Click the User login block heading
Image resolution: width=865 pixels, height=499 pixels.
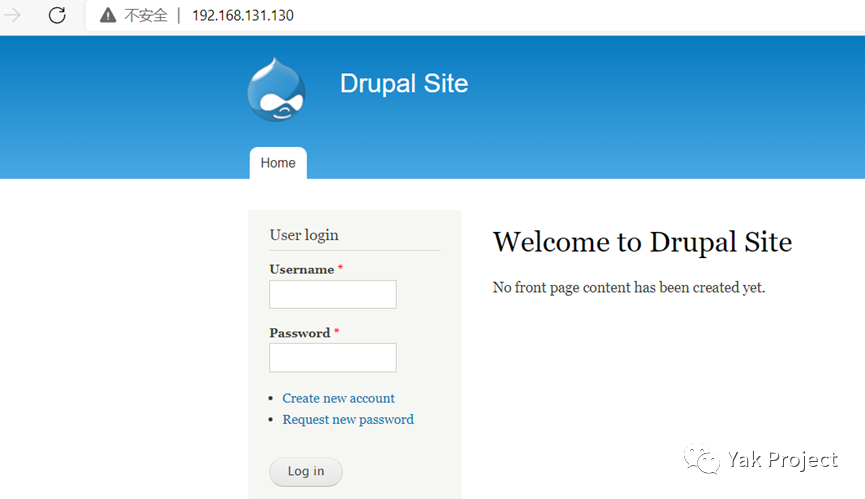pos(304,235)
